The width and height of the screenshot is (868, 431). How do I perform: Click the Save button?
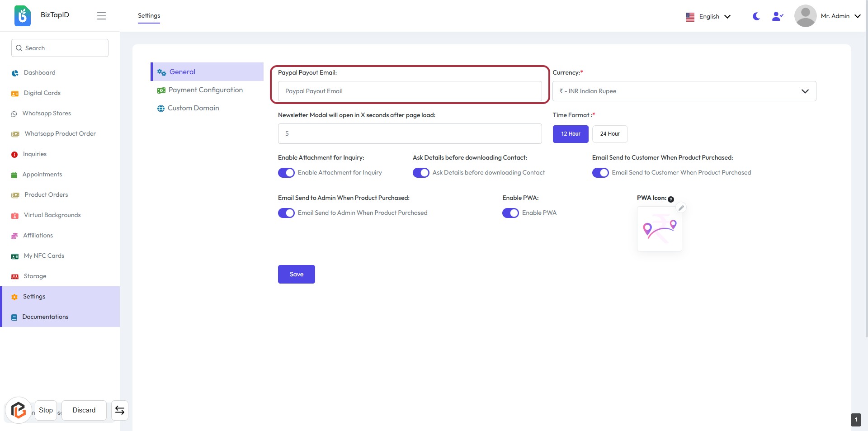coord(296,274)
